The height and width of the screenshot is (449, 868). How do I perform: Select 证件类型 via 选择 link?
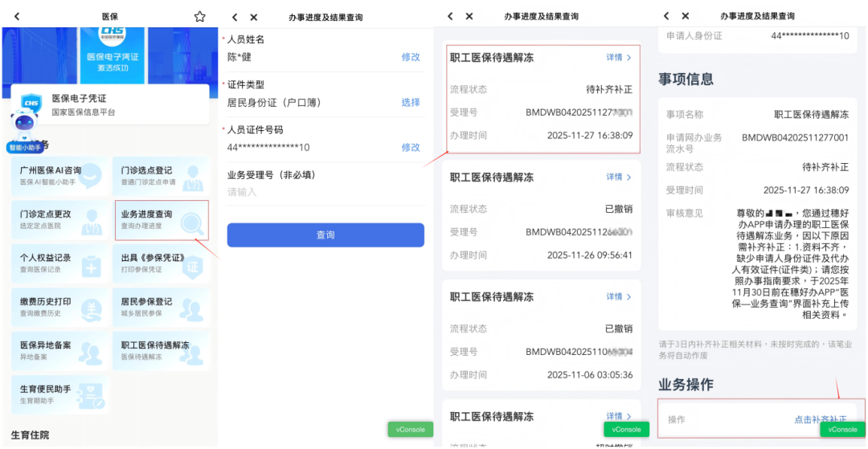point(410,102)
